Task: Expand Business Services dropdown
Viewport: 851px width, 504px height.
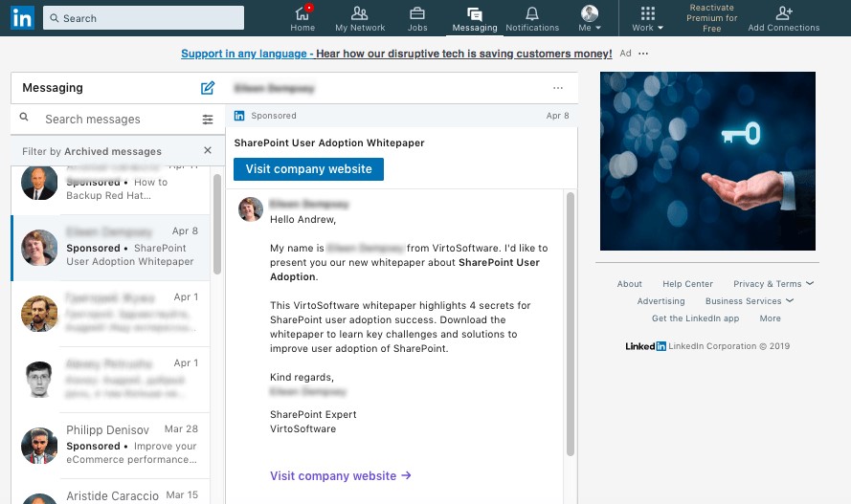Action: (749, 301)
